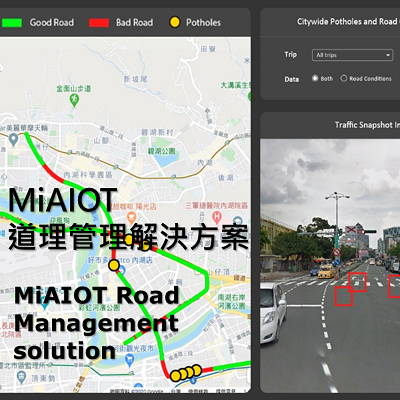Click the 新坡尾 map label
Screen dimensions: 400x400
point(135,79)
